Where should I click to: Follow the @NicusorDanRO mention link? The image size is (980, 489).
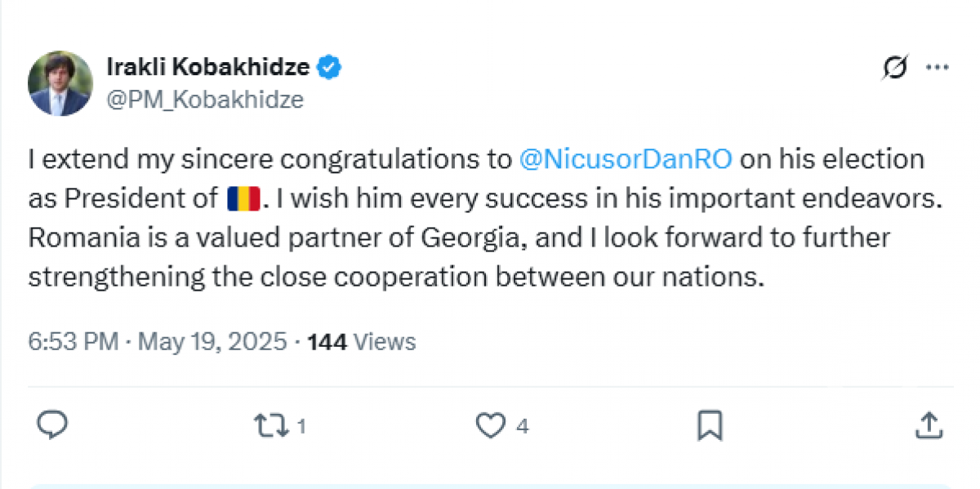[x=626, y=158]
